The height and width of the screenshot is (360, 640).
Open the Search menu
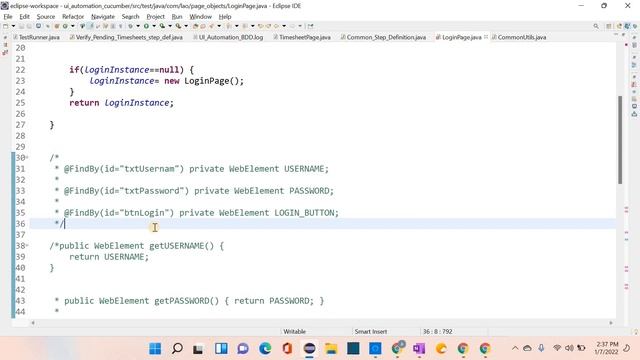[x=131, y=17]
